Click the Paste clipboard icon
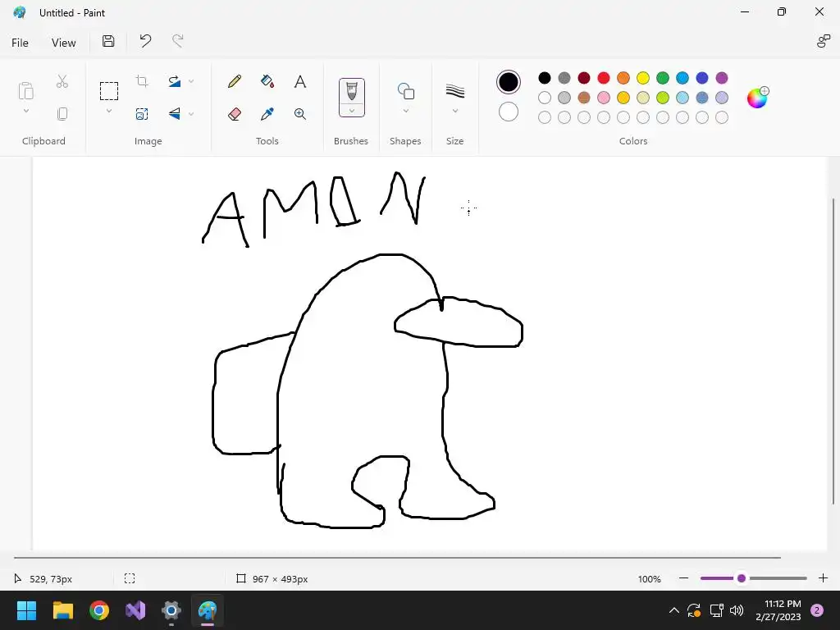Image resolution: width=840 pixels, height=630 pixels. (x=25, y=90)
